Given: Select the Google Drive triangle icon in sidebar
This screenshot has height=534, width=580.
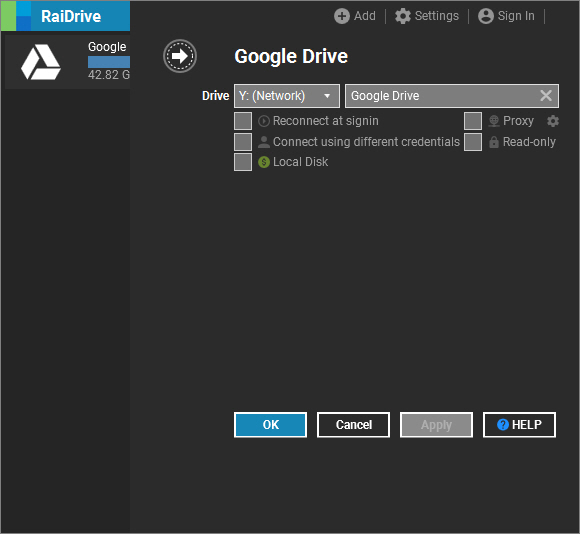Looking at the screenshot, I should coord(41,62).
